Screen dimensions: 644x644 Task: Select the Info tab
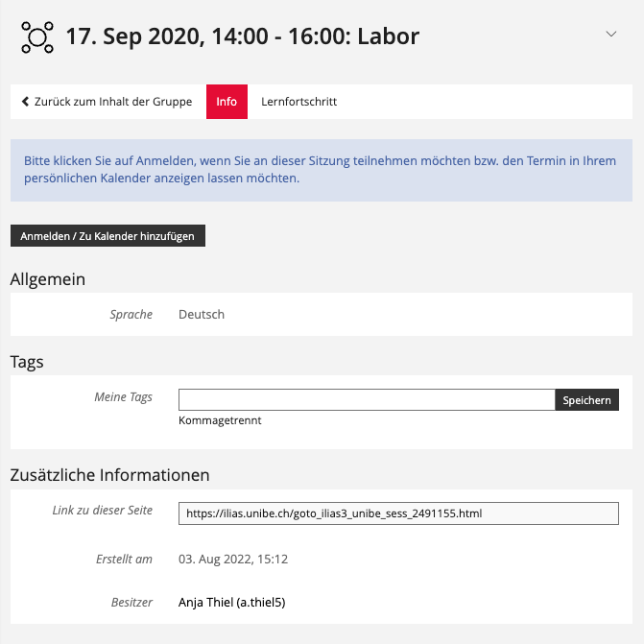[x=227, y=102]
